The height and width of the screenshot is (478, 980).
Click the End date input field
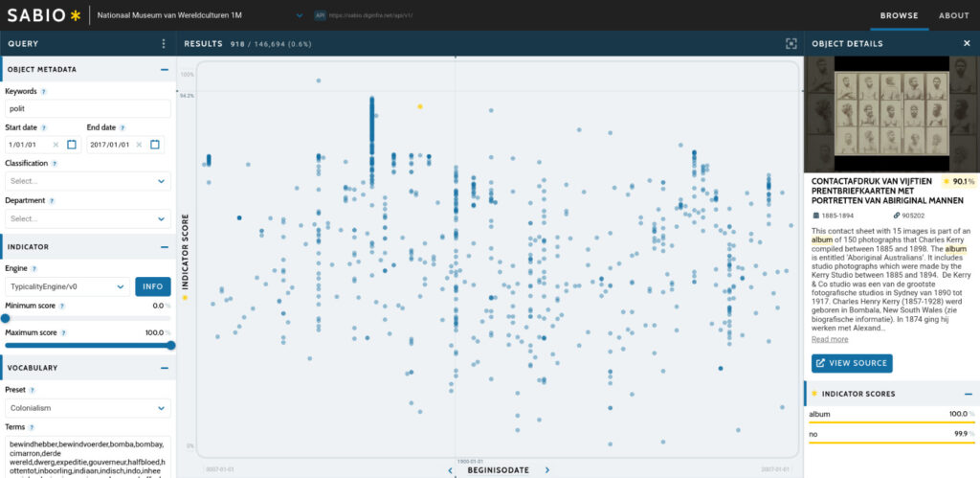tap(125, 145)
